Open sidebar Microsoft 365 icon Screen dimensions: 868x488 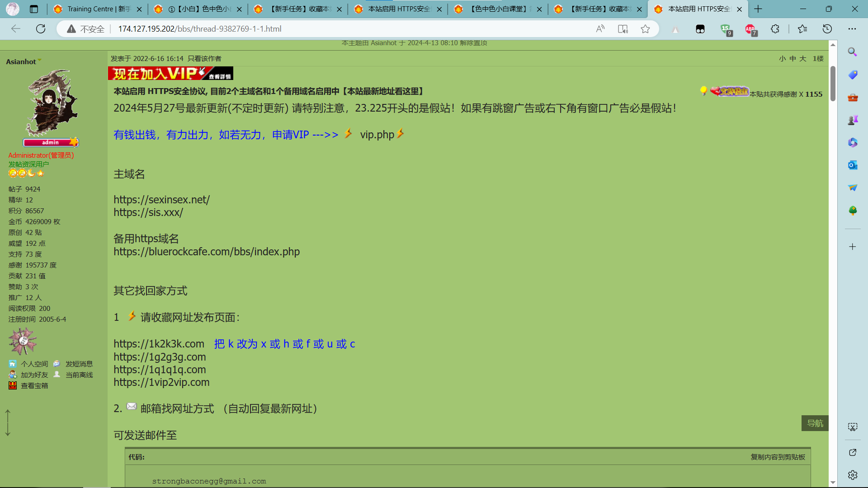pos(853,142)
